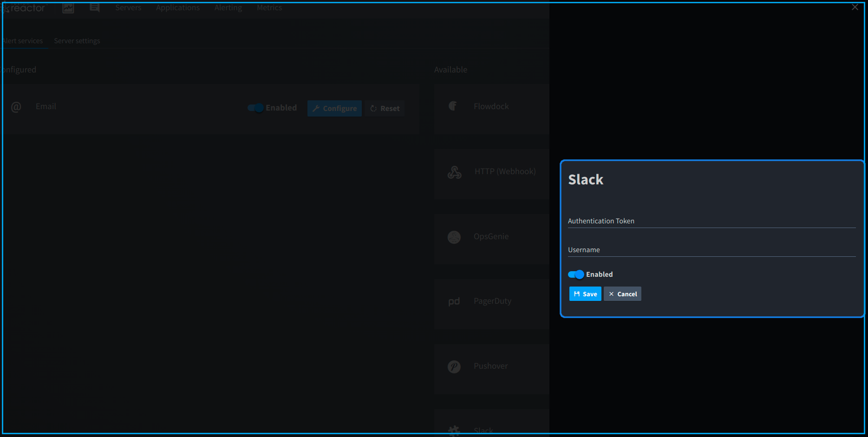Open the Metrics menu
868x437 pixels.
269,8
